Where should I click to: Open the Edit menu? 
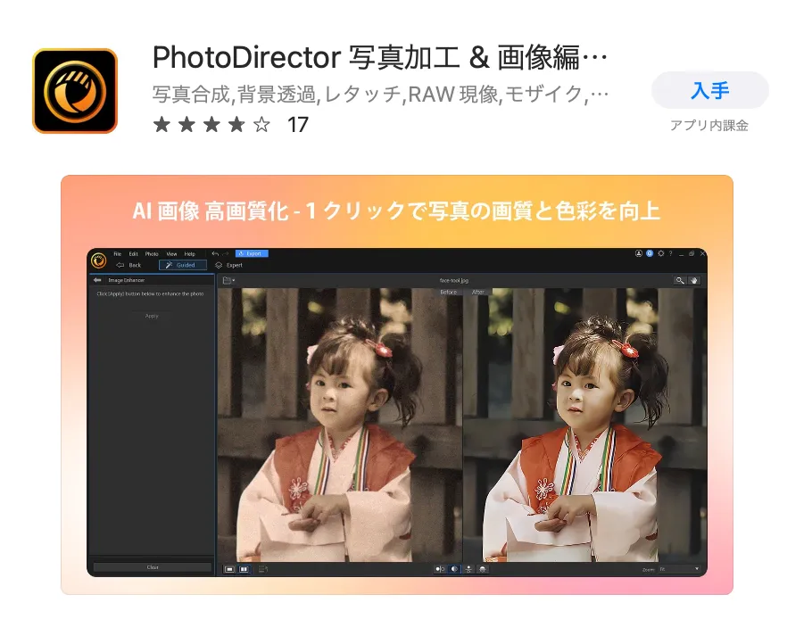[134, 253]
